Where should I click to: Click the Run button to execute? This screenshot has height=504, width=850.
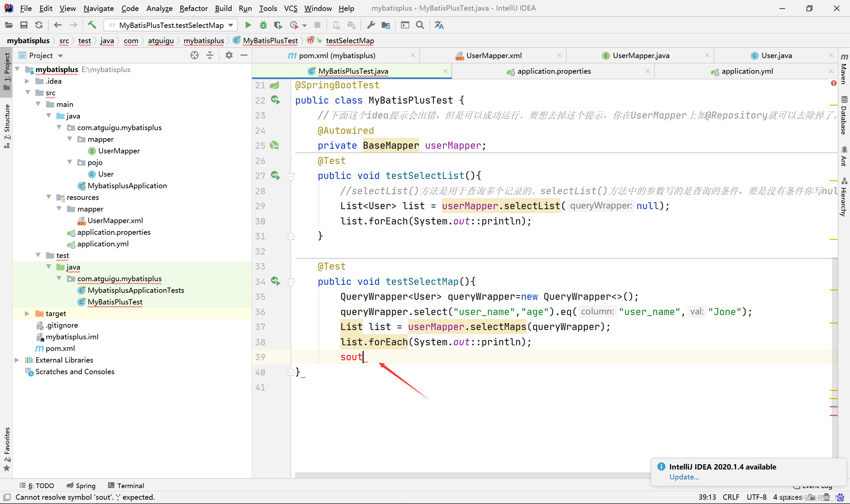[x=248, y=25]
